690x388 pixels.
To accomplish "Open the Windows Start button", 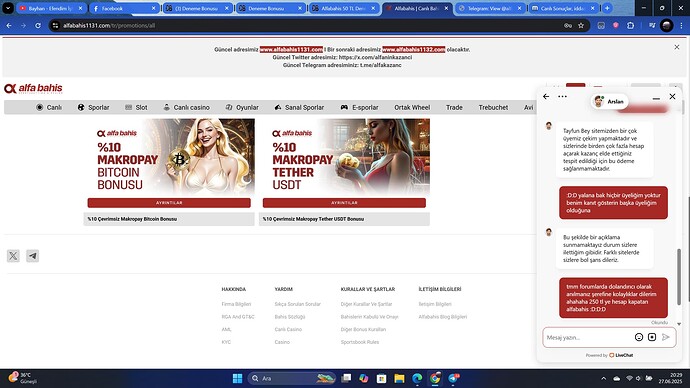I will pyautogui.click(x=237, y=378).
